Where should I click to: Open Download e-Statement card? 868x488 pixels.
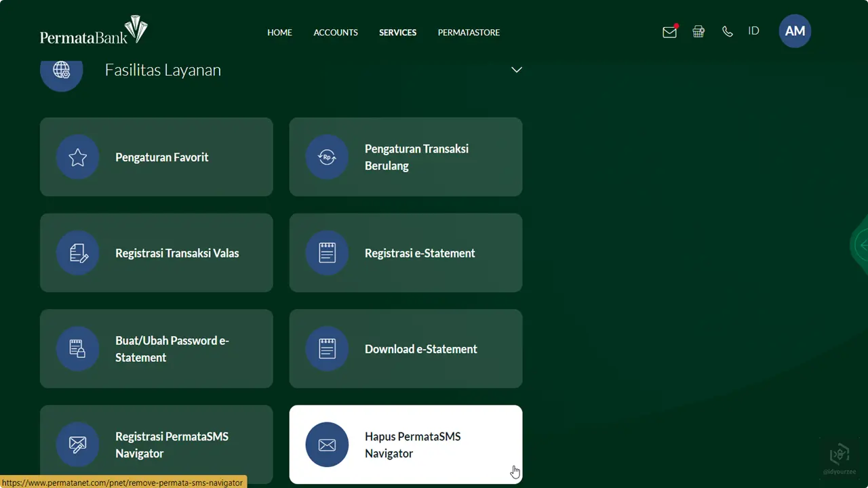click(406, 349)
